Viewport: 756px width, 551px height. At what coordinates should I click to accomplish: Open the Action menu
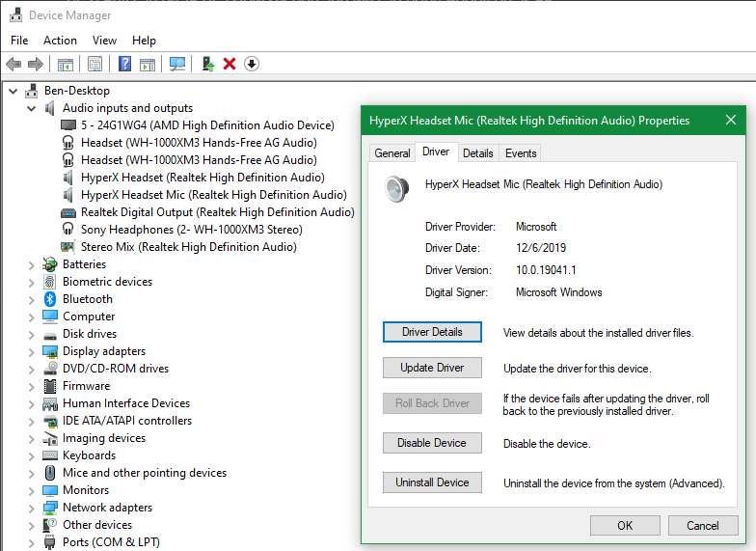pos(60,41)
